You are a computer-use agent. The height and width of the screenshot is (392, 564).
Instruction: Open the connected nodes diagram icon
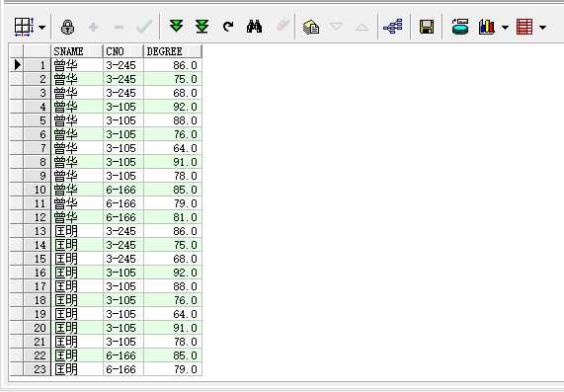pos(393,27)
